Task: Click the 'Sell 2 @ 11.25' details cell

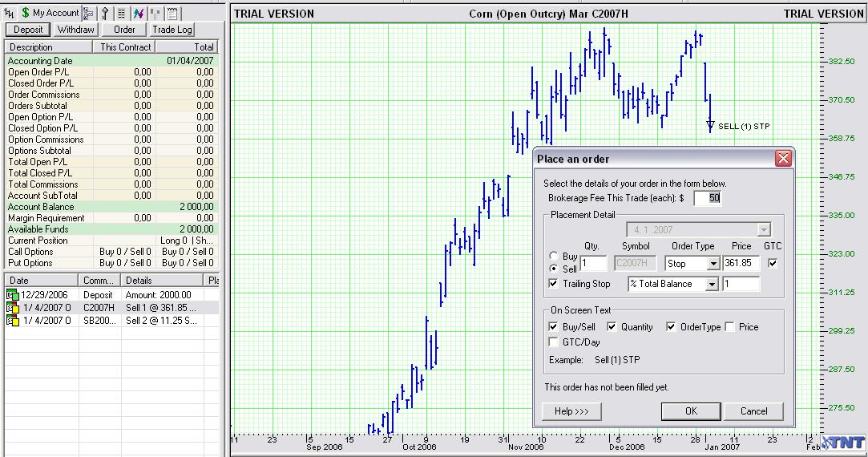Action: (160, 321)
